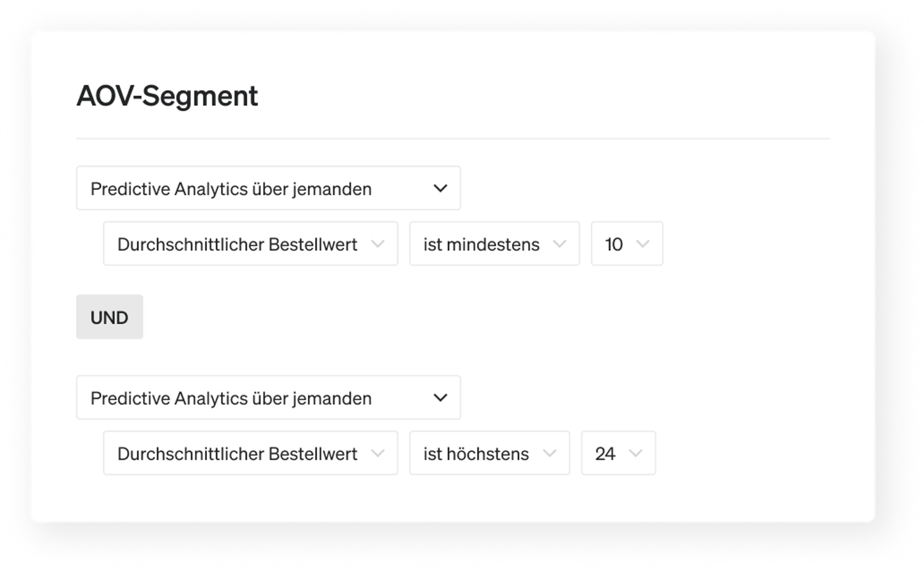This screenshot has width=924, height=571.
Task: Open the first 'Predictive Analytics über jemanden' dropdown
Action: 268,188
